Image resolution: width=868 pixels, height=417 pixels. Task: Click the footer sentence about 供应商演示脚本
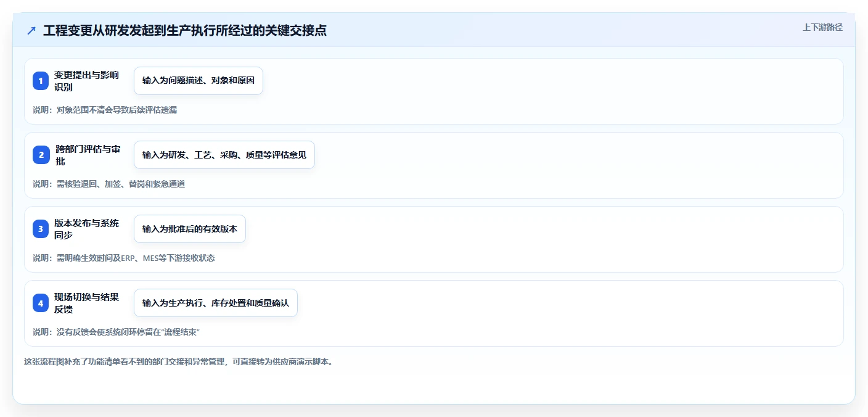click(179, 362)
